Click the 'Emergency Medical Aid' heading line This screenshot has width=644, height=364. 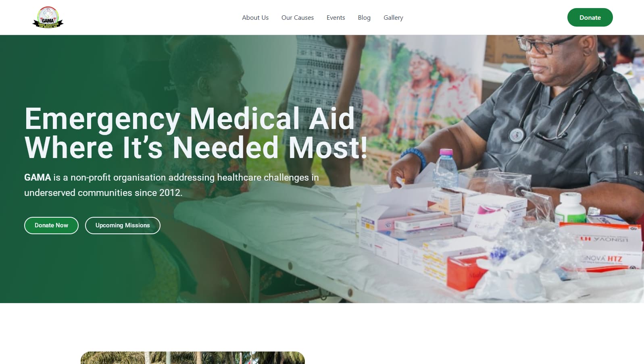[190, 119]
